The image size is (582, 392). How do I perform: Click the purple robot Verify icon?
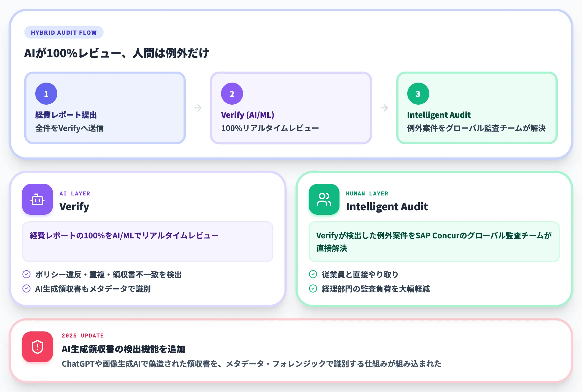pos(37,199)
